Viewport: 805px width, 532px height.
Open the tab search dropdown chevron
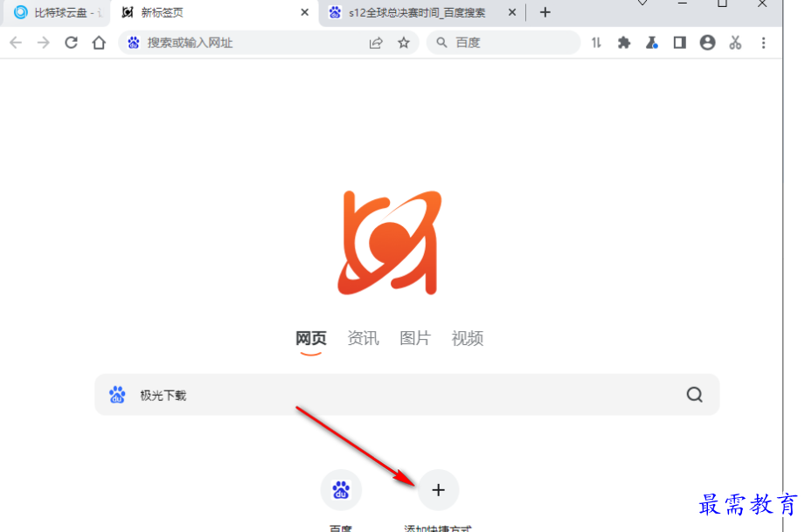tap(642, 3)
